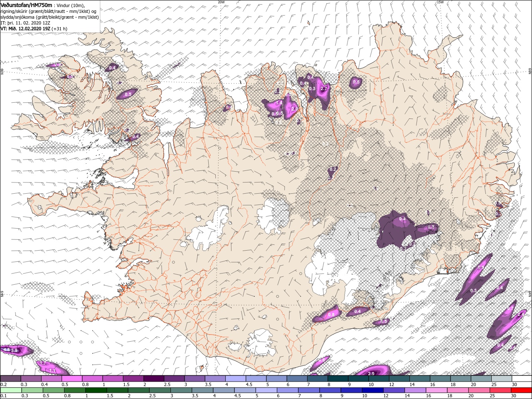Pick the lavender snow swatch for 4–4.5 mm

coord(235,379)
